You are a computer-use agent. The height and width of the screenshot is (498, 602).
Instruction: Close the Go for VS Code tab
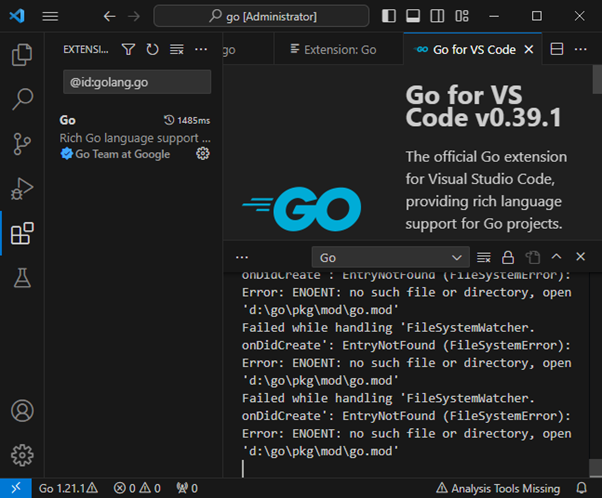pyautogui.click(x=529, y=50)
